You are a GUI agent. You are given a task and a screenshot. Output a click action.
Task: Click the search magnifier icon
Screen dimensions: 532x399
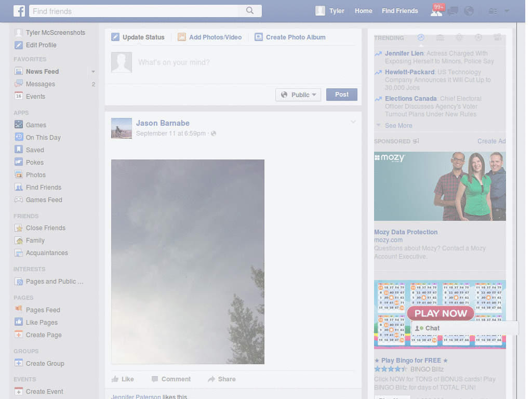[x=250, y=10]
